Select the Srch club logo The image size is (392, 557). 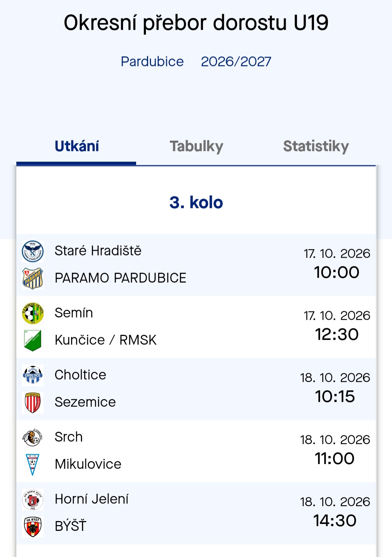click(33, 437)
